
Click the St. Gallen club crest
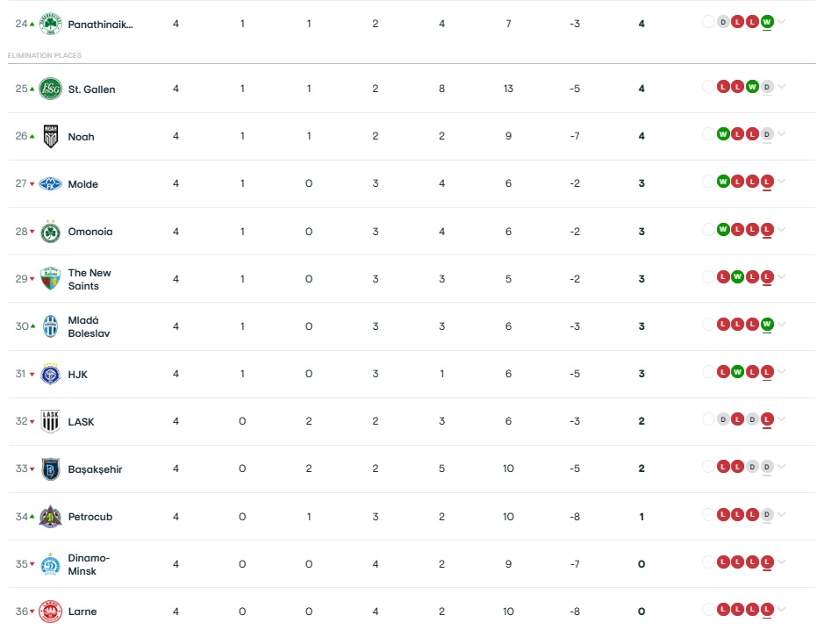tap(51, 89)
